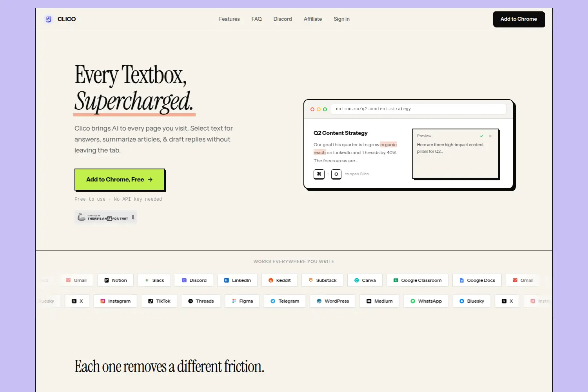Click the Clico logo icon
588x392 pixels.
(x=49, y=19)
